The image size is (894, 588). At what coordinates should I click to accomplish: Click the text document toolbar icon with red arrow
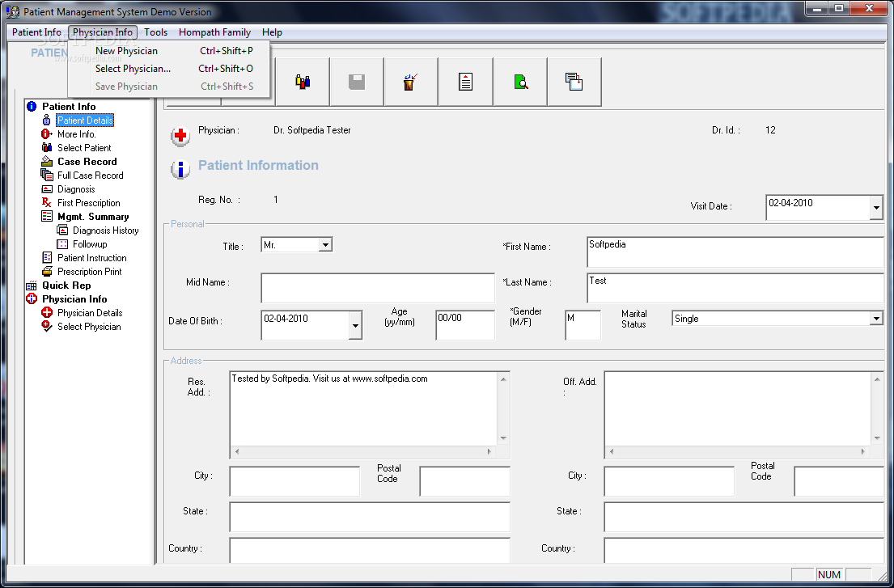point(465,82)
